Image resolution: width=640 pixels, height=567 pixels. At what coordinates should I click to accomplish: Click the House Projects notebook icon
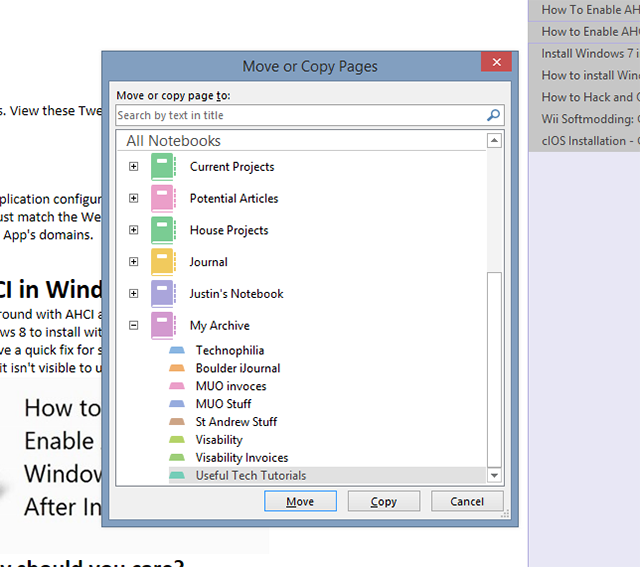(163, 230)
